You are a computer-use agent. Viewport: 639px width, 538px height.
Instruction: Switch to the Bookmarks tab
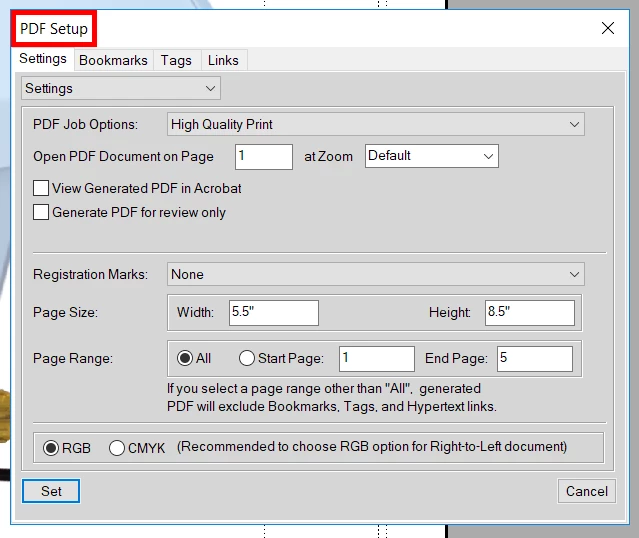(113, 60)
